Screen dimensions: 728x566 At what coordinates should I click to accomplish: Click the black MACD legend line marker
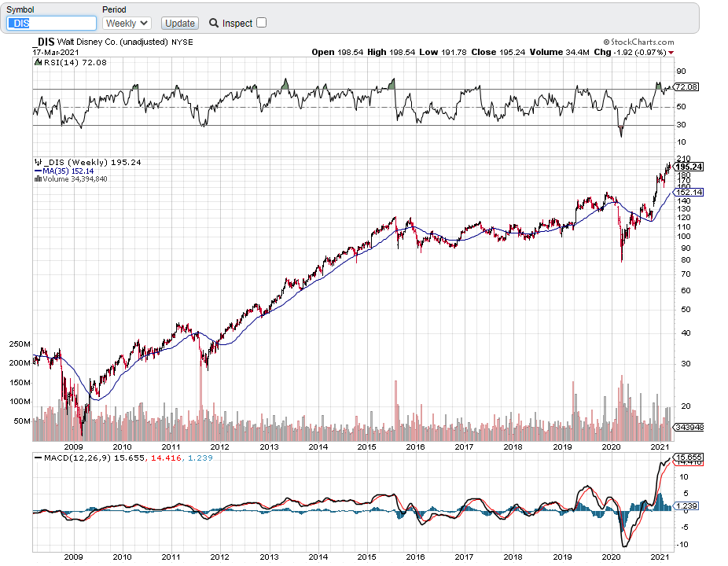click(38, 458)
